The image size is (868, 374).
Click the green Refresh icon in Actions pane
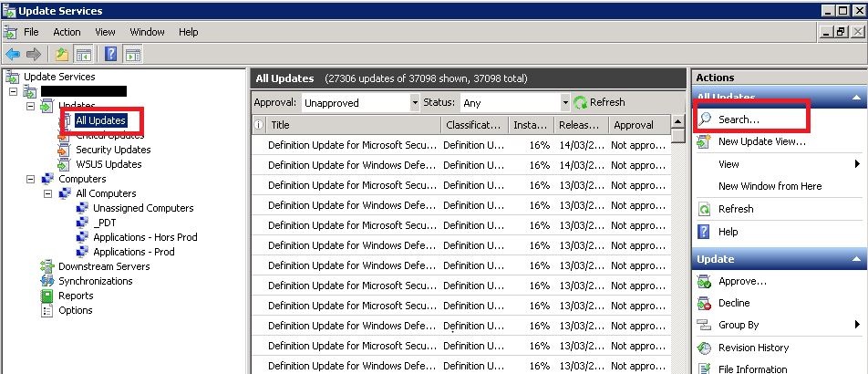click(x=704, y=210)
